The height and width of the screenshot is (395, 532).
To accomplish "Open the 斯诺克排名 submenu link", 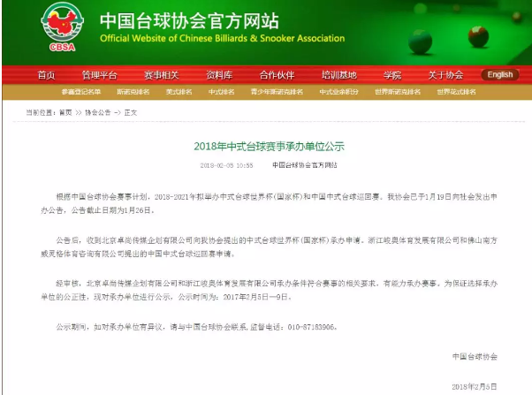I will pos(133,92).
